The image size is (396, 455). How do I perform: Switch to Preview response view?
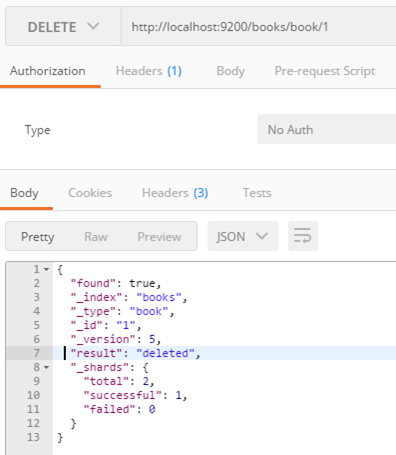point(159,237)
